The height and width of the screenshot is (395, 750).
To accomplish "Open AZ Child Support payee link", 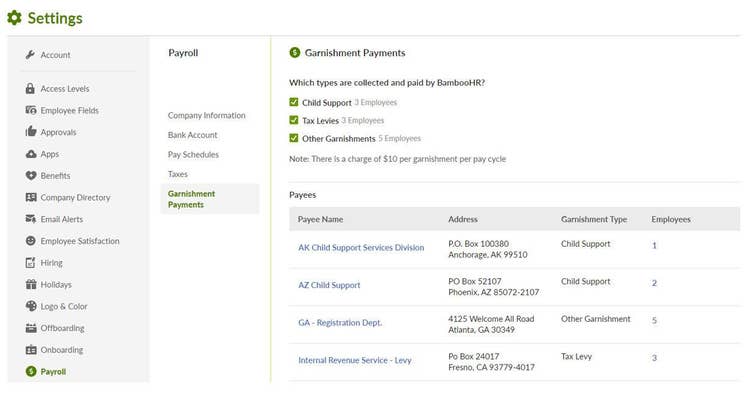I will [x=329, y=285].
